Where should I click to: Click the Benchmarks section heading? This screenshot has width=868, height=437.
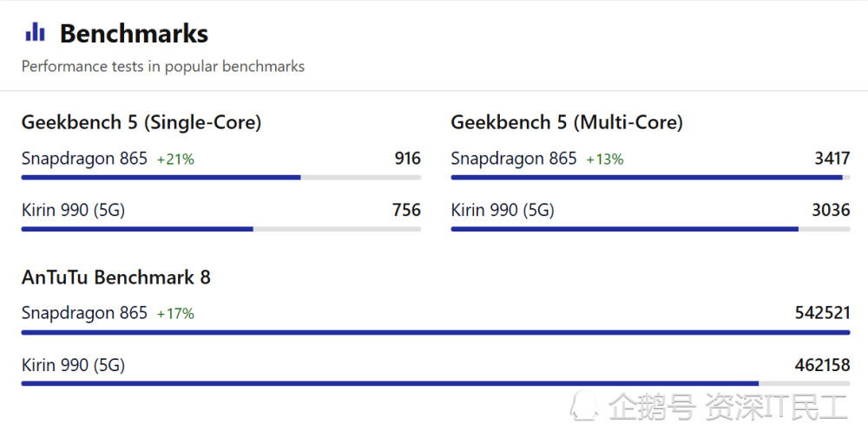(134, 33)
